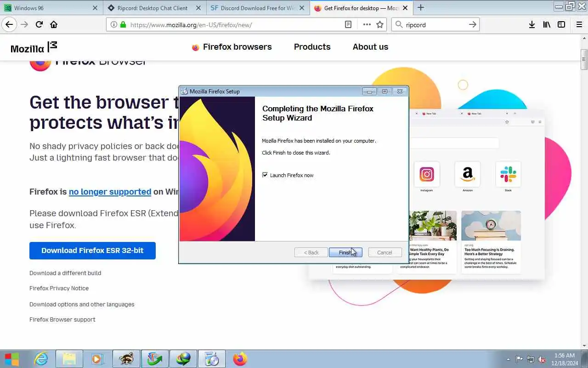Open the library icon
The height and width of the screenshot is (368, 588).
547,25
